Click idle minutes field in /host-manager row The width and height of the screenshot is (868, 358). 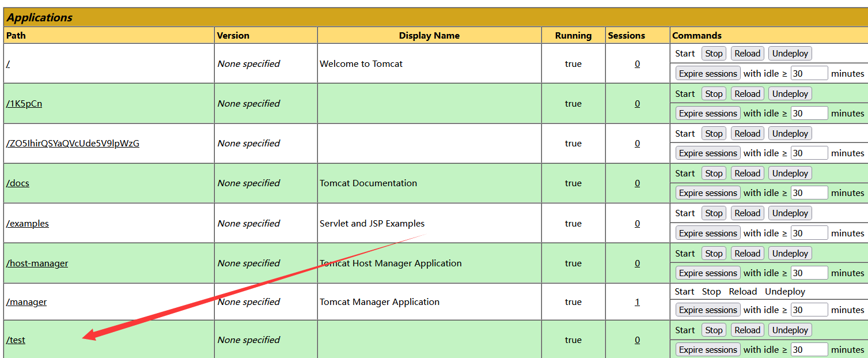tap(809, 273)
